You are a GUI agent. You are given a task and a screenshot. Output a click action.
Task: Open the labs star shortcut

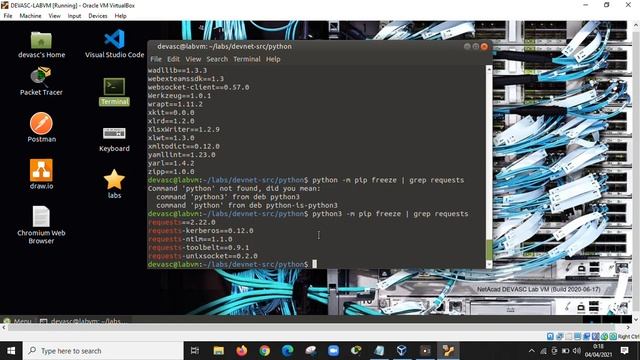tap(114, 184)
